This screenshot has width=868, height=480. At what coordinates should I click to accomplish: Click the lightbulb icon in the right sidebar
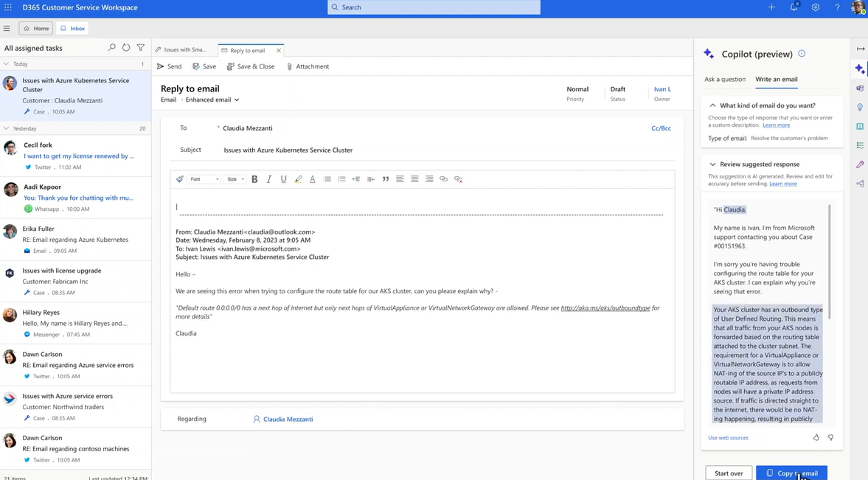pyautogui.click(x=860, y=107)
